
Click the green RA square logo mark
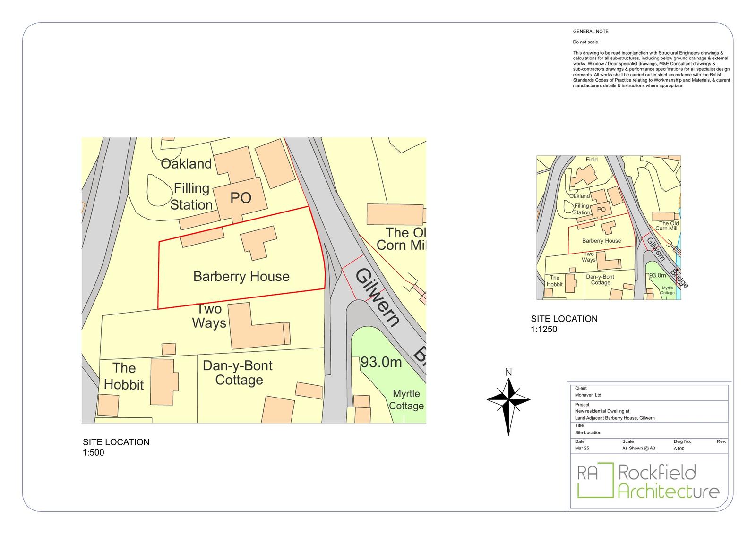coord(588,481)
